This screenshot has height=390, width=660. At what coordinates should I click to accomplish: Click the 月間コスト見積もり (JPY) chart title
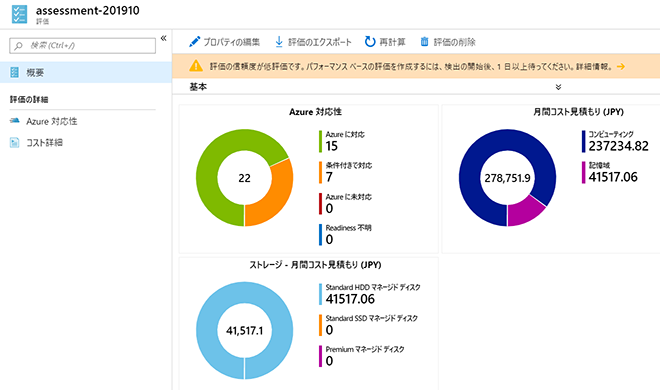click(578, 112)
